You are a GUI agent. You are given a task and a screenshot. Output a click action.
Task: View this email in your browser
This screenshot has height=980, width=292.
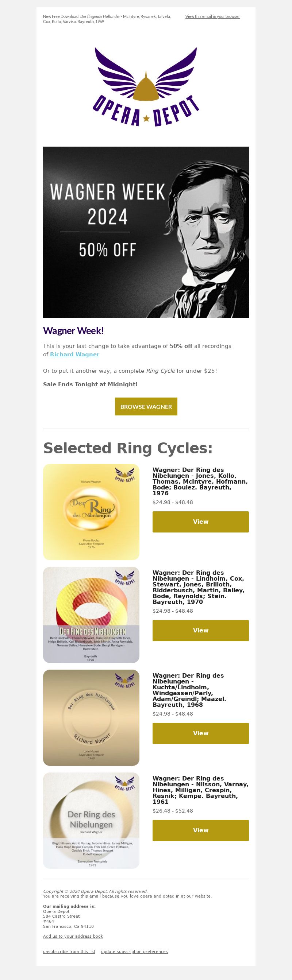point(212,16)
